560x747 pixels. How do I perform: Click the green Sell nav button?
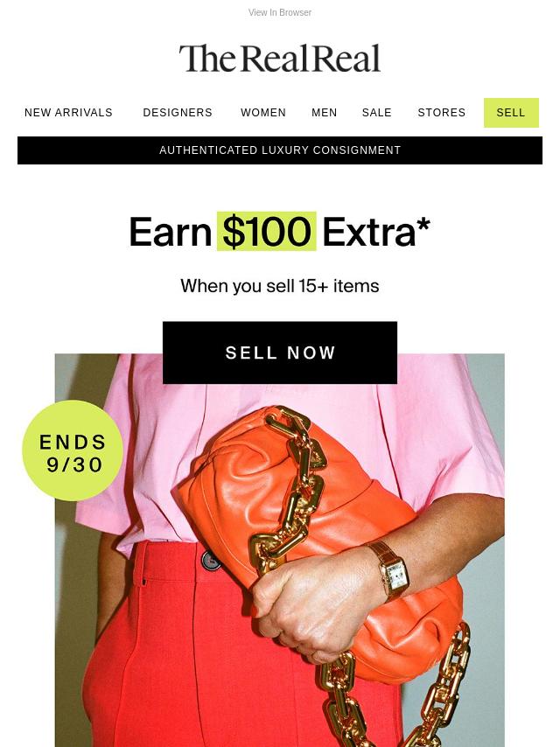[x=511, y=113]
